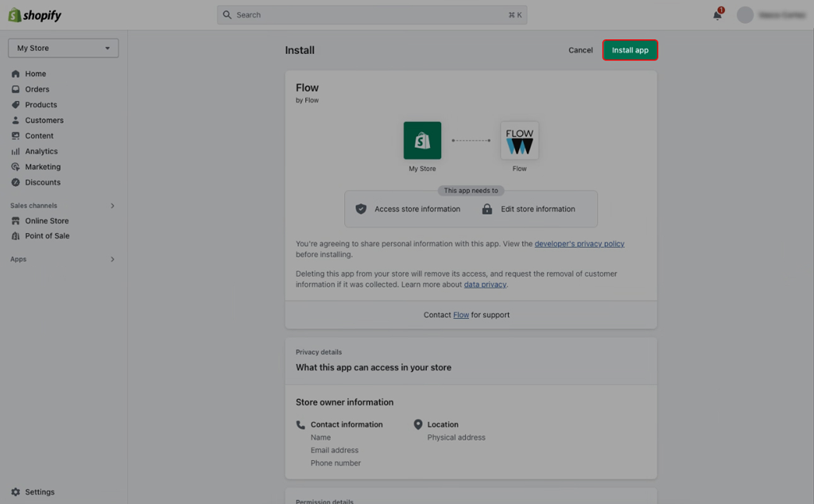Click the 'Access store information' text
814x504 pixels.
tap(417, 209)
